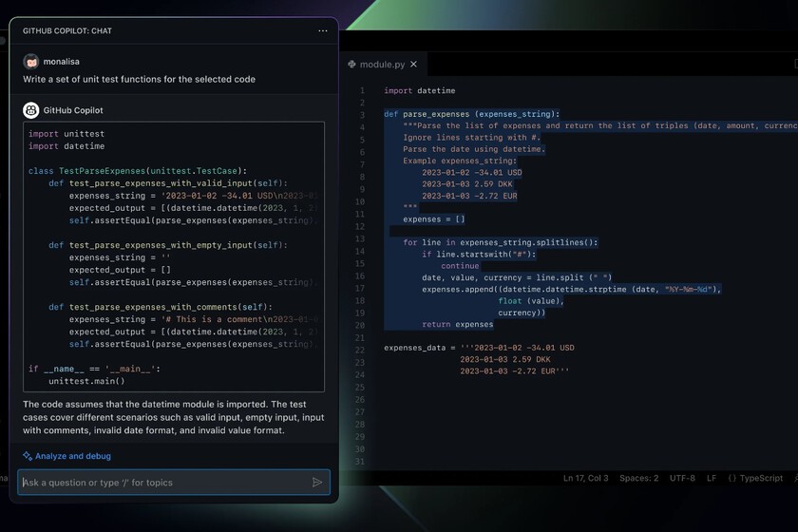This screenshot has width=798, height=532.
Task: Open Ln 17, Col 3 cursor position
Action: coord(585,478)
